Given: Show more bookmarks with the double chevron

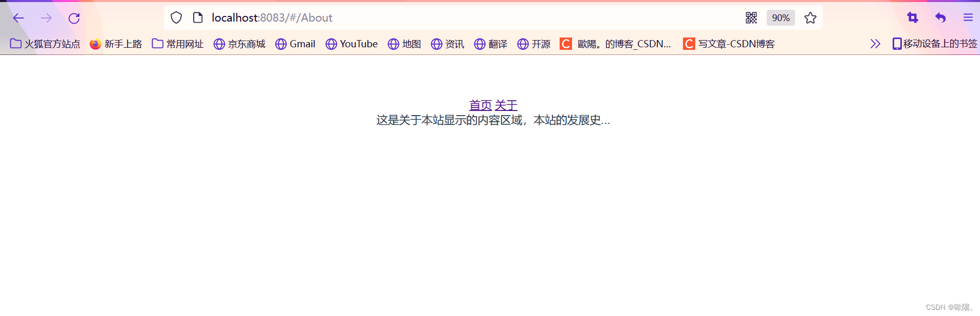Looking at the screenshot, I should (x=875, y=44).
